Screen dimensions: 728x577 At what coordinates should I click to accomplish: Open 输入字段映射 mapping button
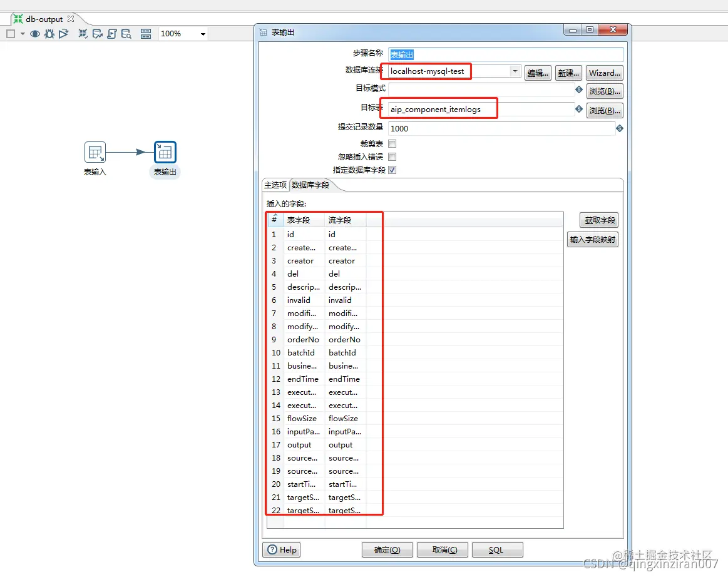592,240
